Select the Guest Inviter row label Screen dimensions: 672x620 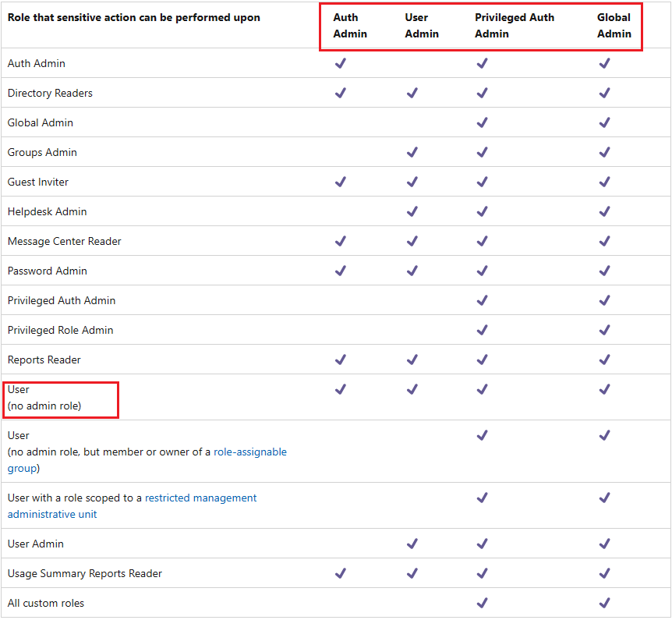37,182
